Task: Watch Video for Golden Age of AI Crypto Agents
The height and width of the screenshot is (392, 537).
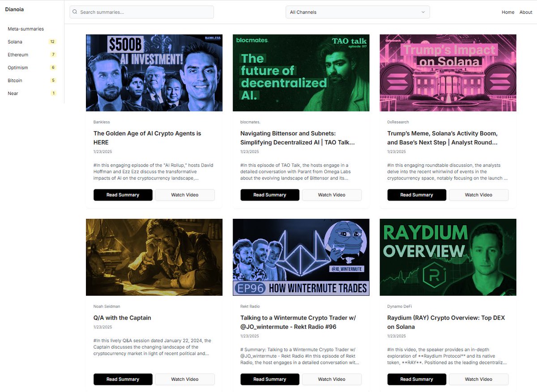Action: [185, 195]
